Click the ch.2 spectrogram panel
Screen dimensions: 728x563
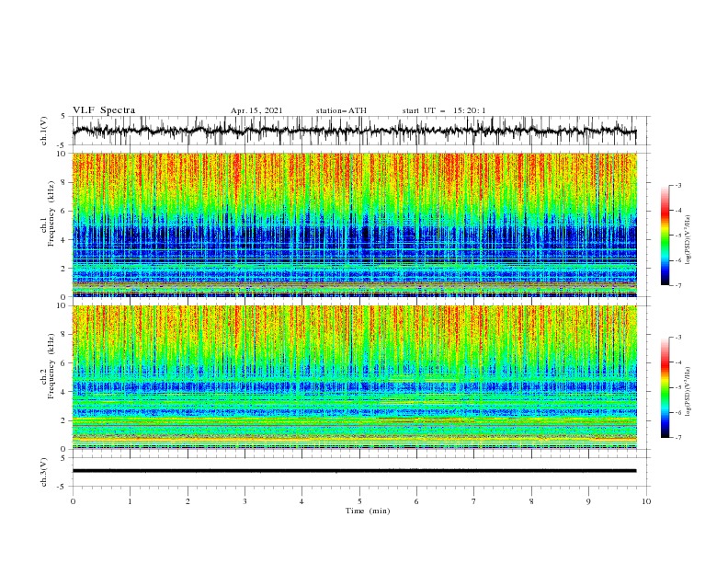pyautogui.click(x=354, y=377)
